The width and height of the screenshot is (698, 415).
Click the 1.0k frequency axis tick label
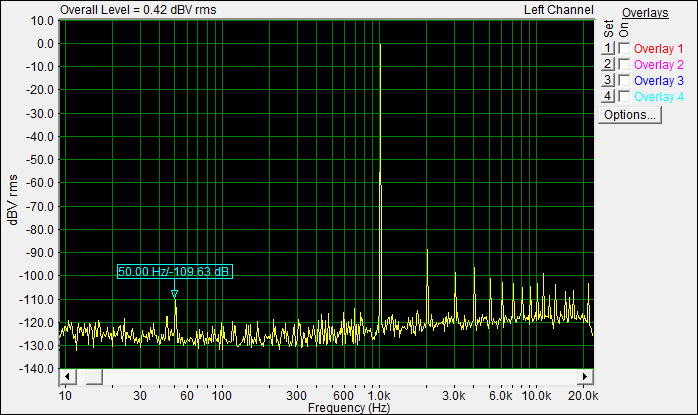click(x=379, y=395)
